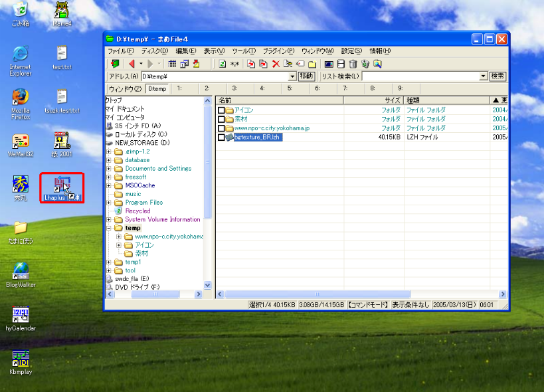Check the box next to アイコン folder

pos(221,110)
